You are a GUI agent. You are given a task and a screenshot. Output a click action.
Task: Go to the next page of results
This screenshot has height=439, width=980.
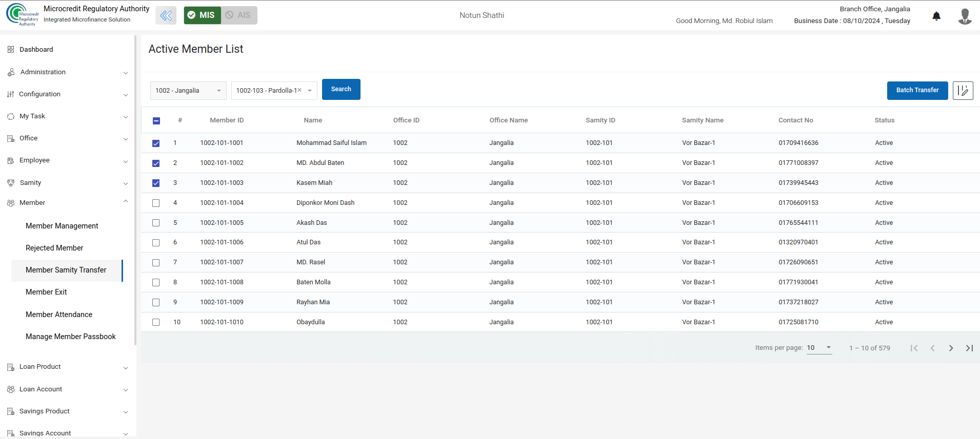pos(951,348)
